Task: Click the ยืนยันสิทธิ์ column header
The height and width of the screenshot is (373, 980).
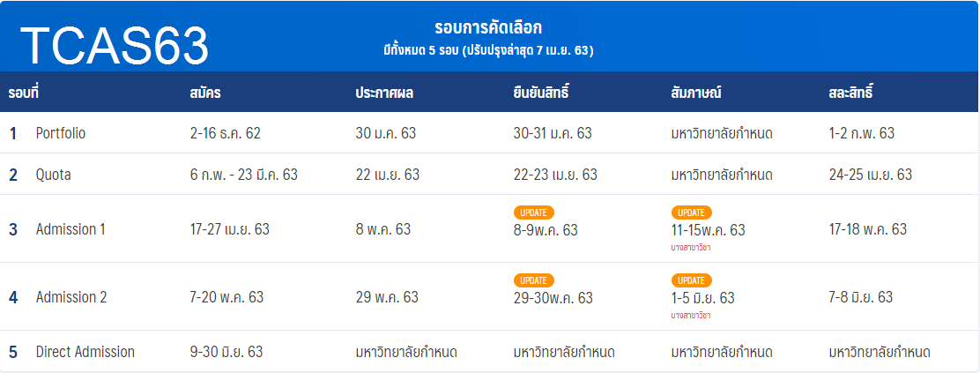Action: (x=542, y=93)
